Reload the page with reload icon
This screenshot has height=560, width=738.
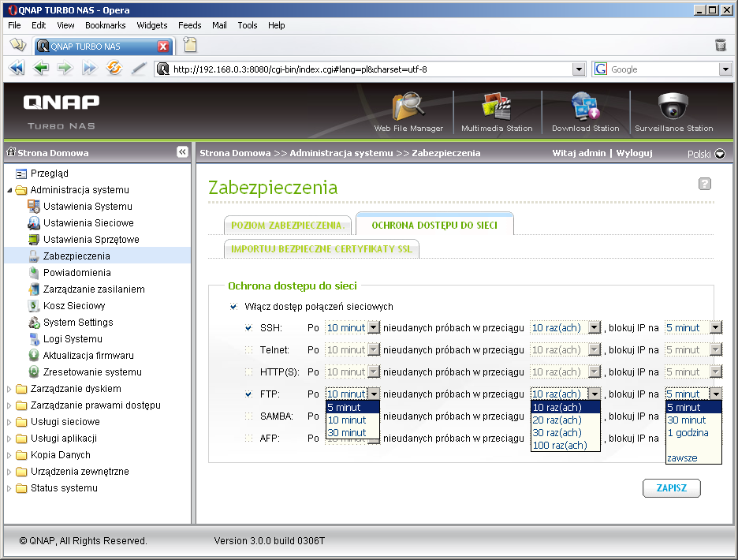[x=114, y=68]
